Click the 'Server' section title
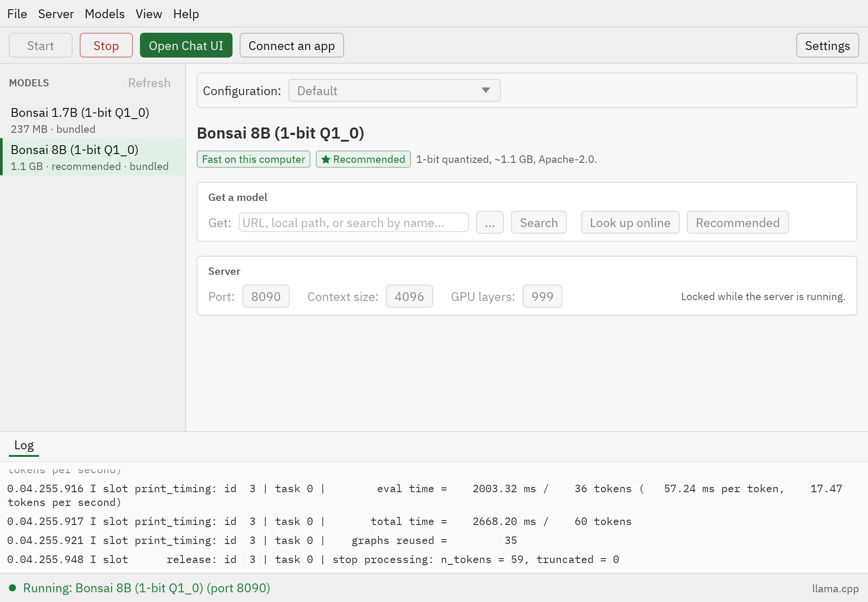The image size is (868, 602). pos(224,271)
